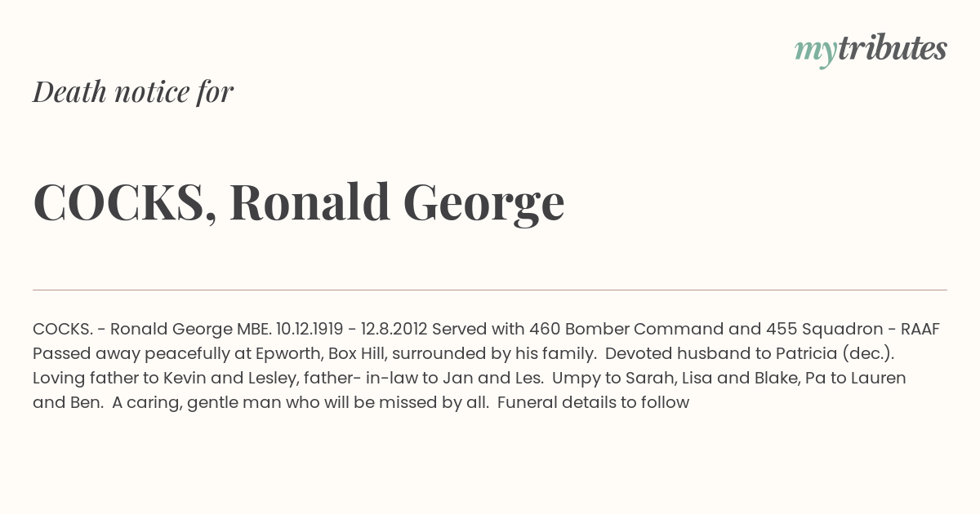Select the surname "COCKS," in the large title
This screenshot has width=980, height=514.
pos(125,202)
